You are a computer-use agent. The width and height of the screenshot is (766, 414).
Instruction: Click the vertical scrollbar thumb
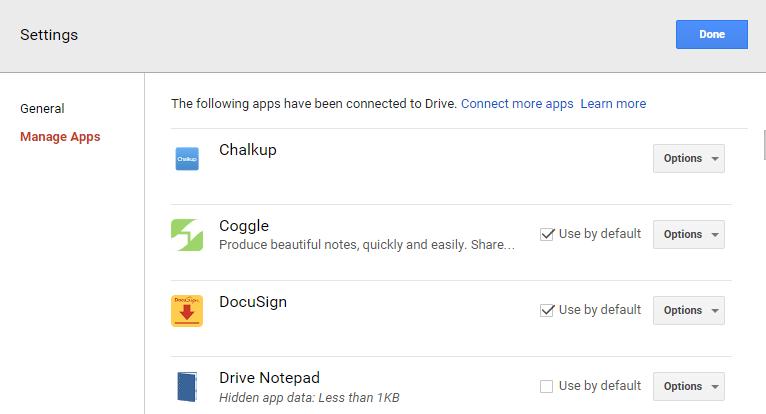click(765, 145)
